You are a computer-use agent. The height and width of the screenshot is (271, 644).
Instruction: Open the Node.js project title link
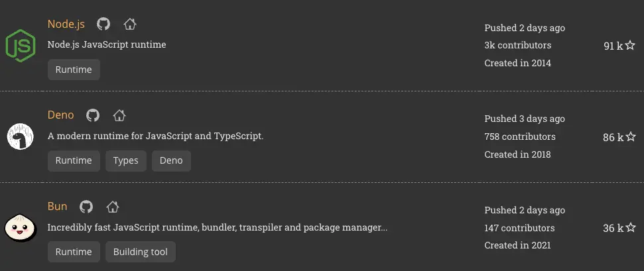(66, 24)
